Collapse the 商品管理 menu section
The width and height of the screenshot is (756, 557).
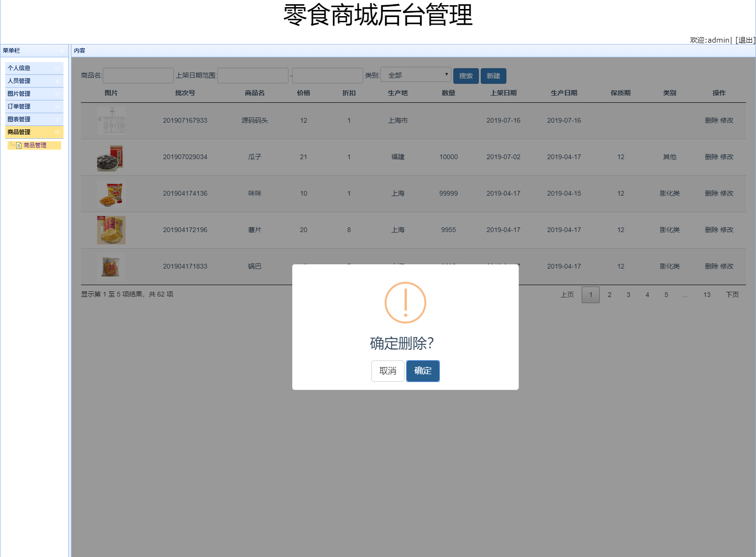pyautogui.click(x=34, y=132)
